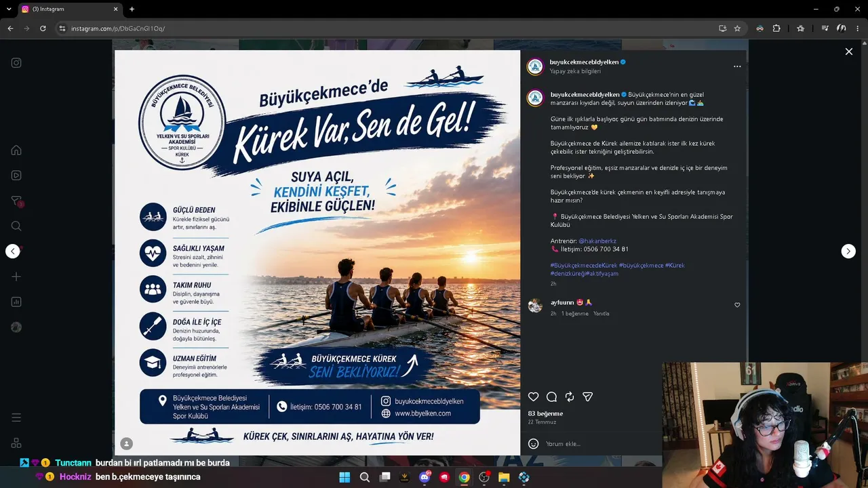Viewport: 868px width, 488px height.
Task: Open File Explorer from the taskbar
Action: [504, 477]
